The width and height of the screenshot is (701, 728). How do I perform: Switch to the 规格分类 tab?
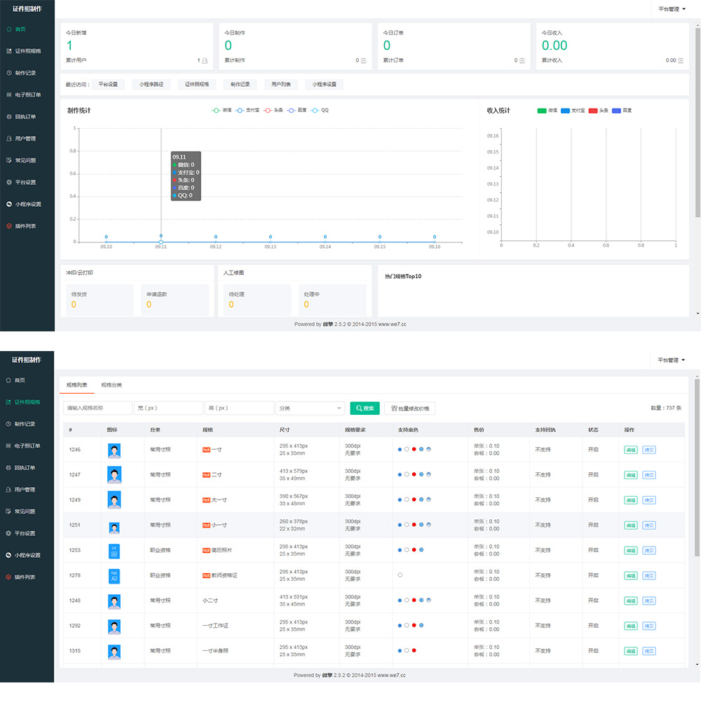pos(111,385)
